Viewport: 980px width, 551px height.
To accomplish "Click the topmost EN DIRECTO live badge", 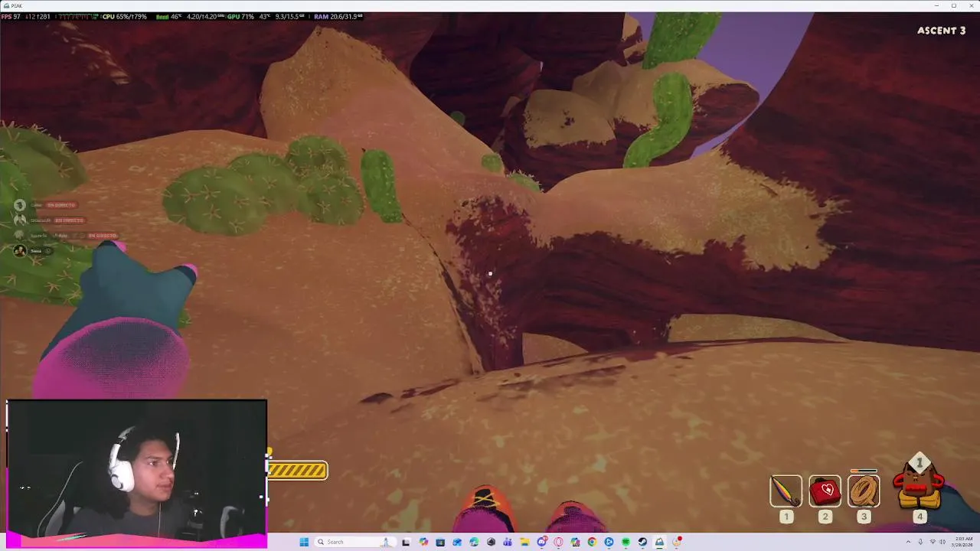I will click(61, 205).
